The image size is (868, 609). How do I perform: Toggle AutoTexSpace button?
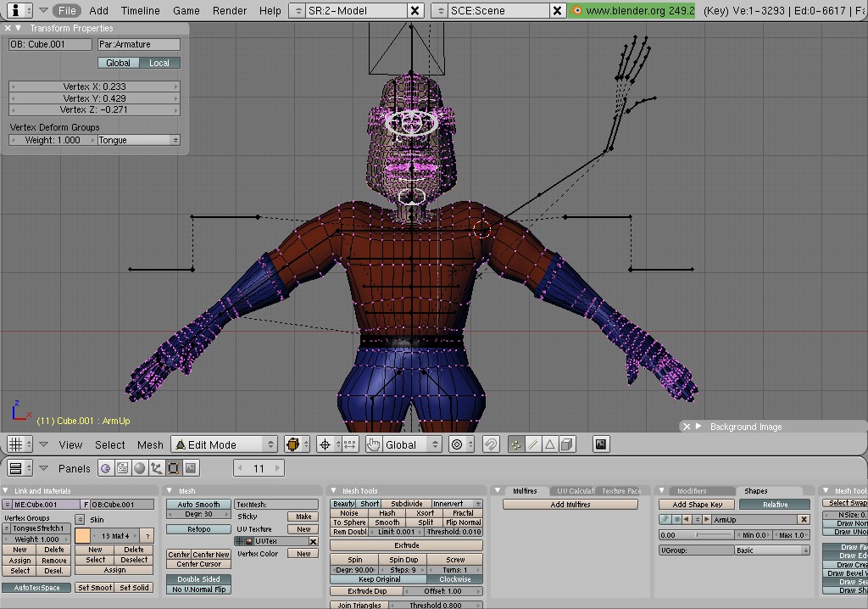pos(36,588)
